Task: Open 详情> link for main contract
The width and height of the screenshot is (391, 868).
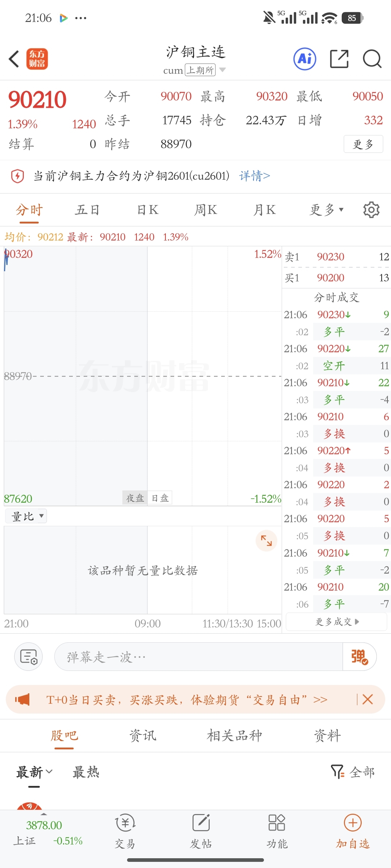Action: [255, 176]
